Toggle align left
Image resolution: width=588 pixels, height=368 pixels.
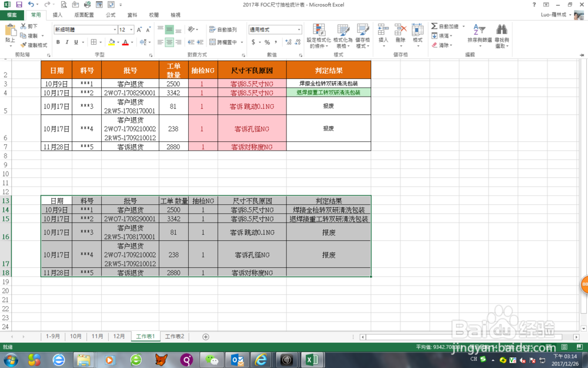pos(161,42)
